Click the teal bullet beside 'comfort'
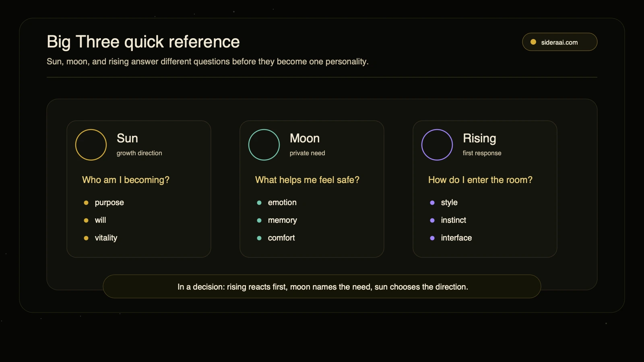644x362 pixels. click(259, 238)
